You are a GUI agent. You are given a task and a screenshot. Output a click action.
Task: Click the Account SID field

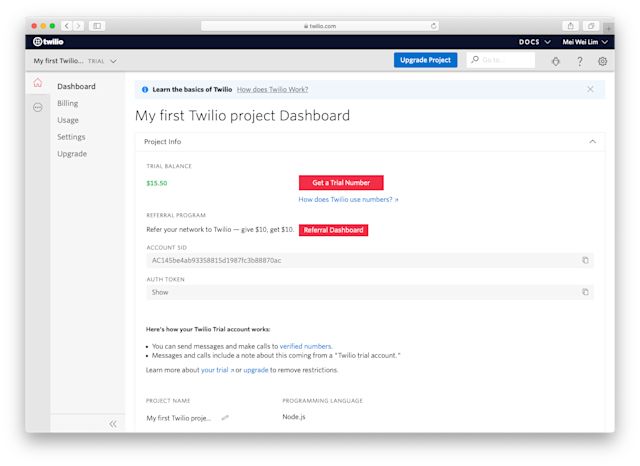click(370, 260)
